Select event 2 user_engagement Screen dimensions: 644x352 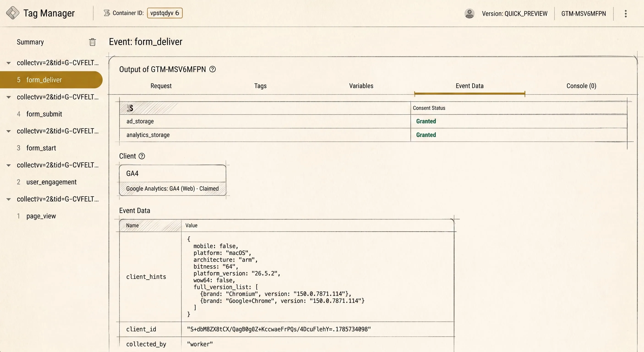(51, 182)
